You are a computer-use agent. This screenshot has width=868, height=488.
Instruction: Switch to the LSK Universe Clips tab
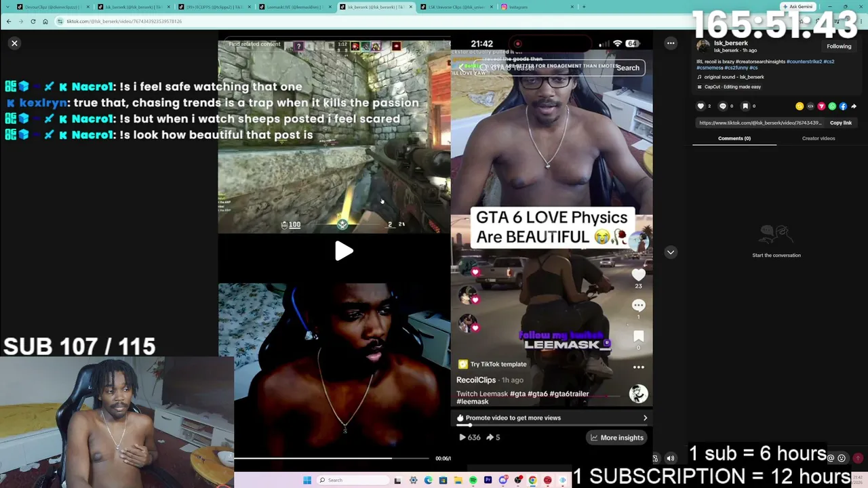click(x=456, y=7)
